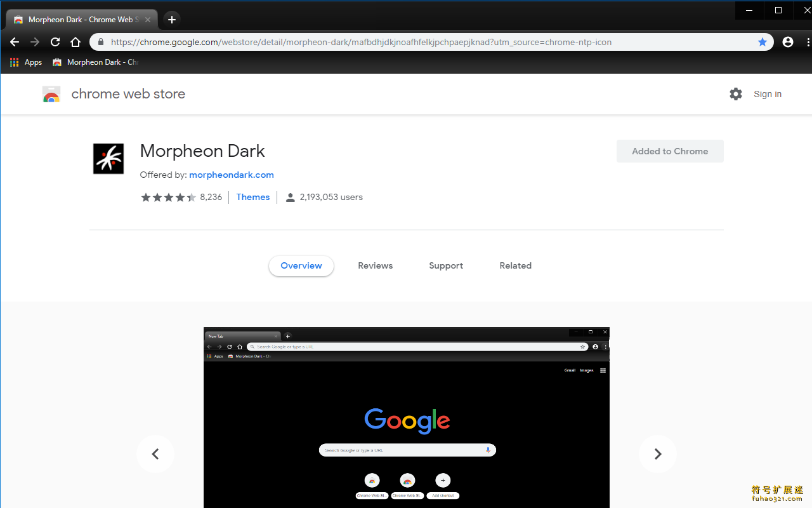Open the Apps grid shortcut in bookmarks bar
This screenshot has width=812, height=508.
(26, 62)
